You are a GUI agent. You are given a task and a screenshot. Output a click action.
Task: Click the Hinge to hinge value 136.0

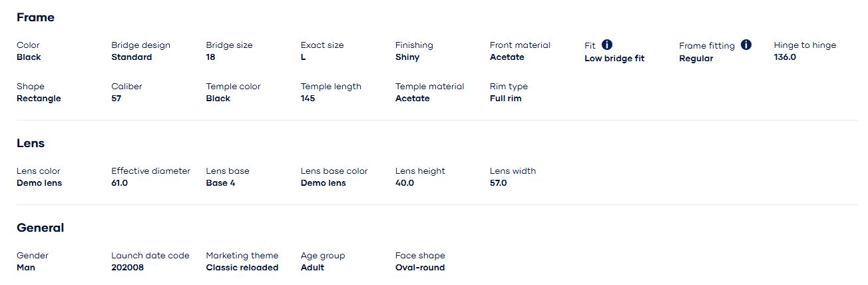click(785, 57)
